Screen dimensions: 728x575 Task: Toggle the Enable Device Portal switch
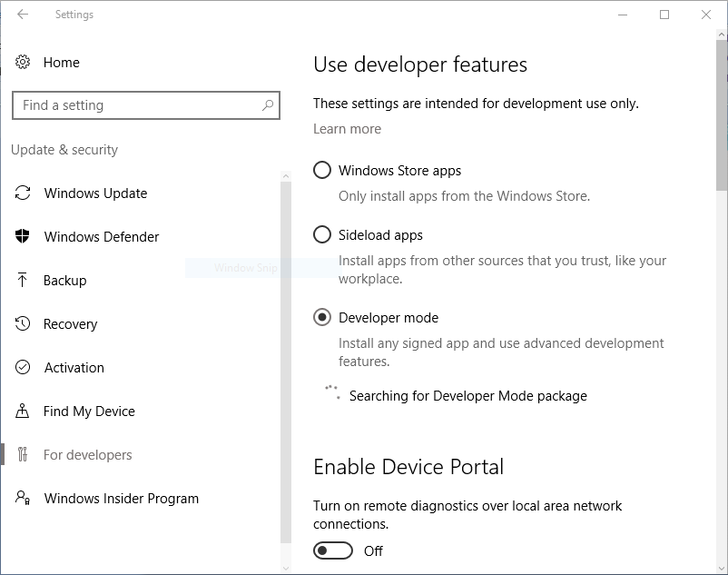[333, 550]
